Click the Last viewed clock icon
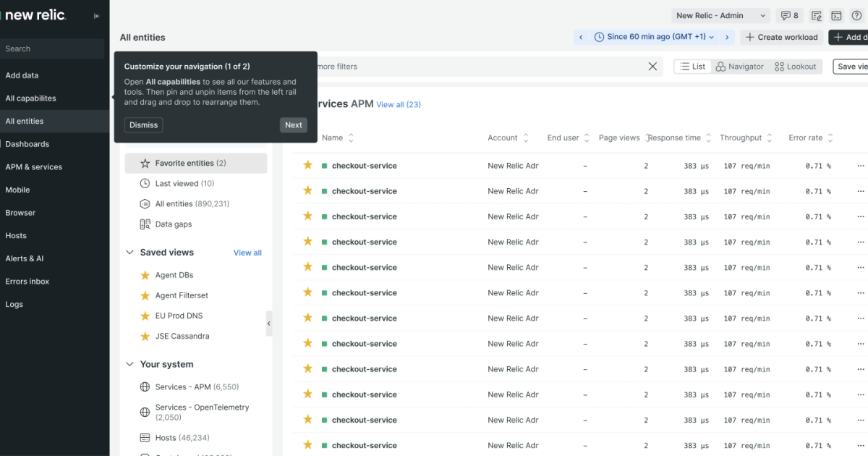868x456 pixels. point(145,183)
